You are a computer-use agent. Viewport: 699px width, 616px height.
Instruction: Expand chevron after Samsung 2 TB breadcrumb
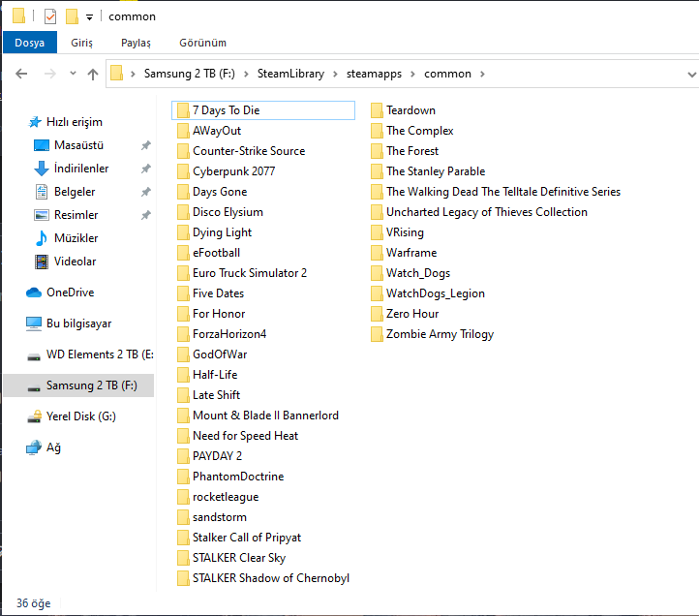[246, 74]
